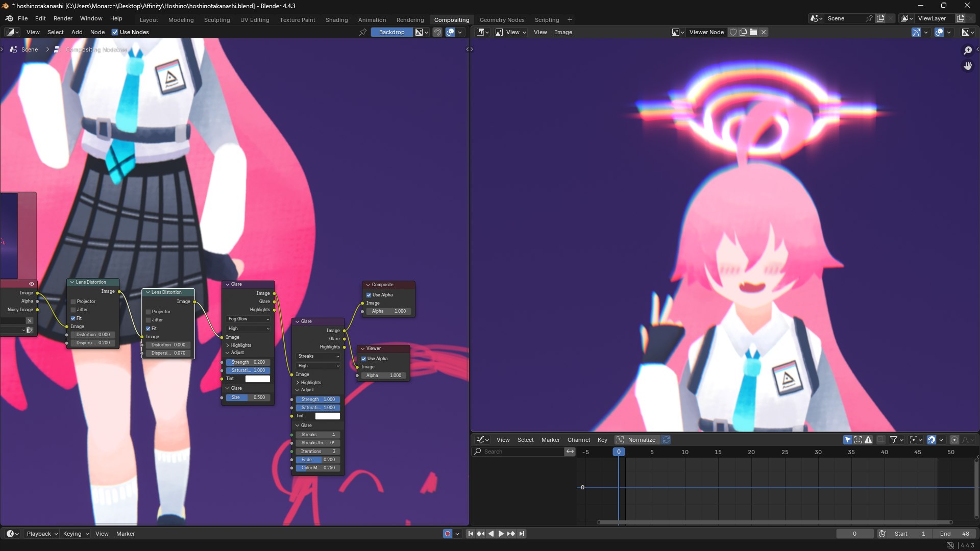Open Image menu in image viewer header
The image size is (980, 551).
[x=563, y=32]
